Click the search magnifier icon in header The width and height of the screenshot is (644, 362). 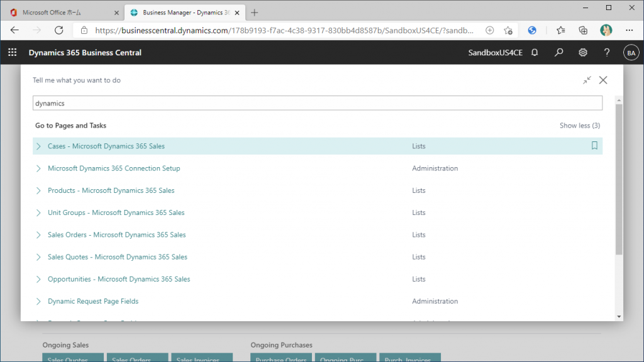pos(558,53)
